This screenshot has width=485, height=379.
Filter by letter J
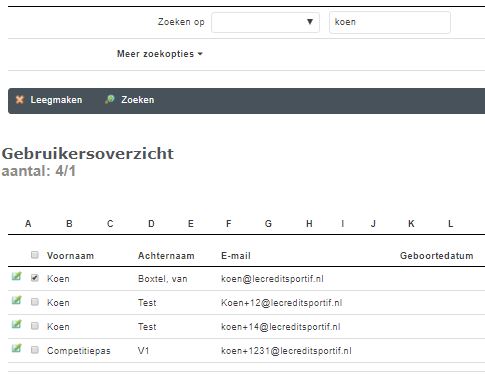click(x=373, y=224)
